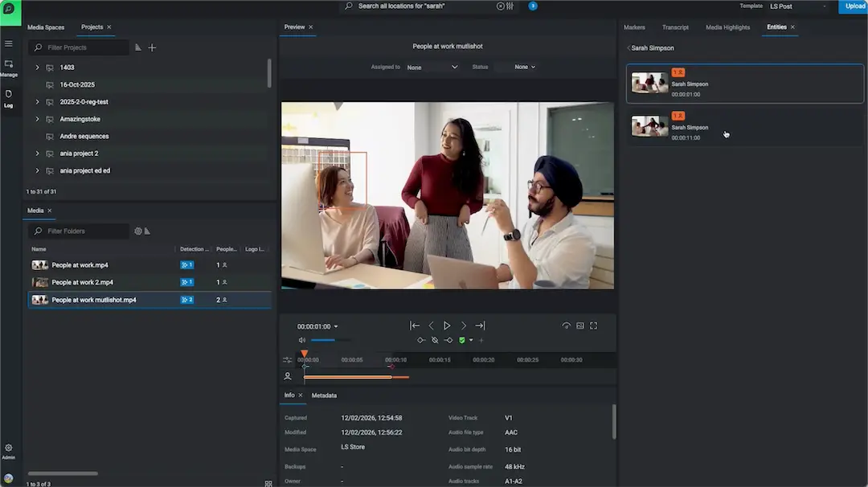Switch to the Transcript tab
Viewport: 868px width, 487px height.
coord(675,27)
